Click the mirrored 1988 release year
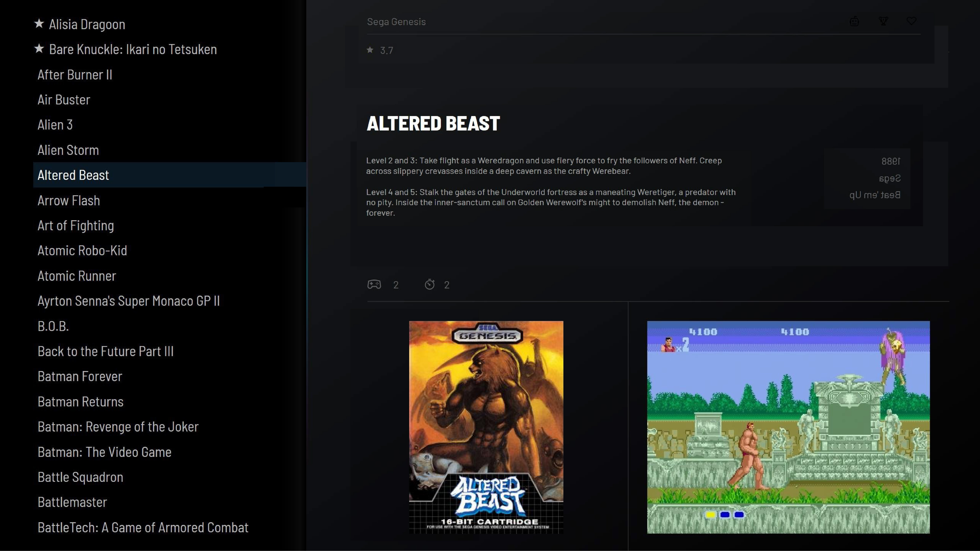Viewport: 980px width, 551px height. coord(891,161)
